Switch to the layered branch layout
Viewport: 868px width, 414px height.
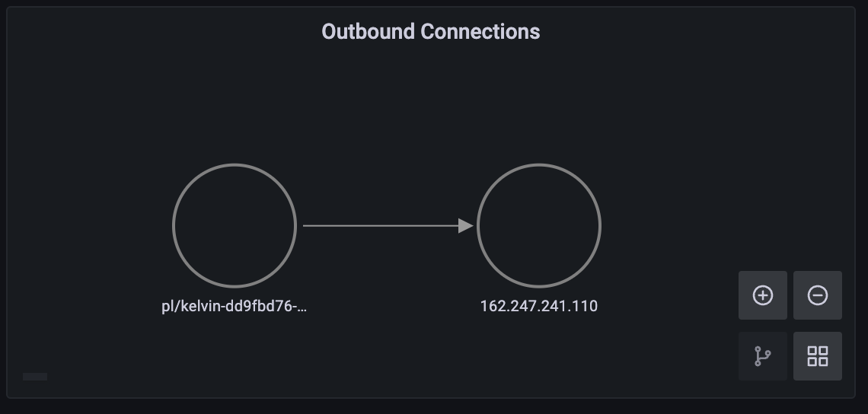(762, 356)
